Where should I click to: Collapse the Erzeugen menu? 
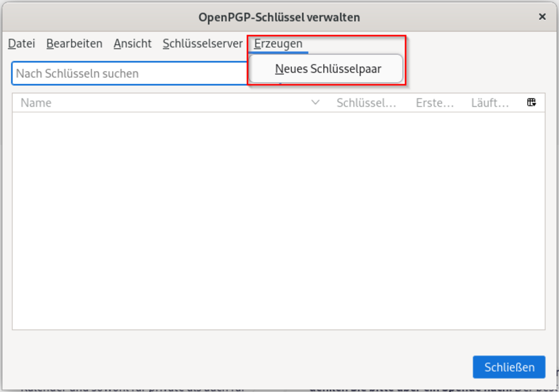pyautogui.click(x=278, y=44)
